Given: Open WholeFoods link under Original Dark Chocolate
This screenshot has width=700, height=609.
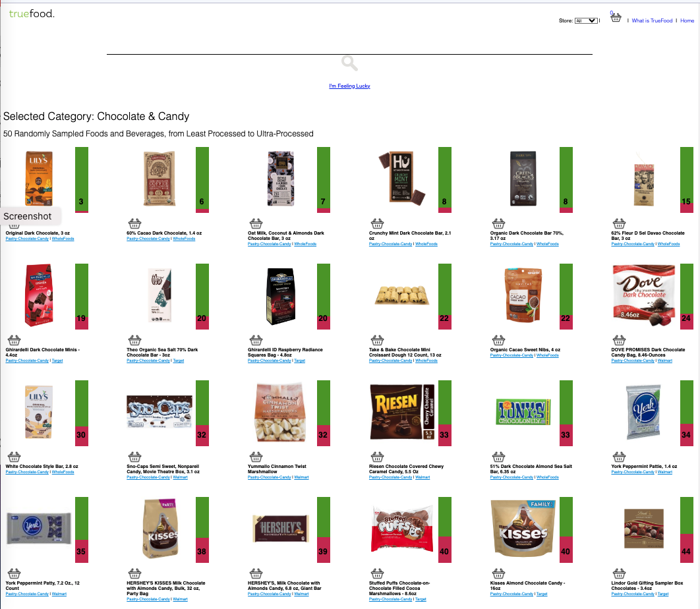Looking at the screenshot, I should tap(63, 239).
